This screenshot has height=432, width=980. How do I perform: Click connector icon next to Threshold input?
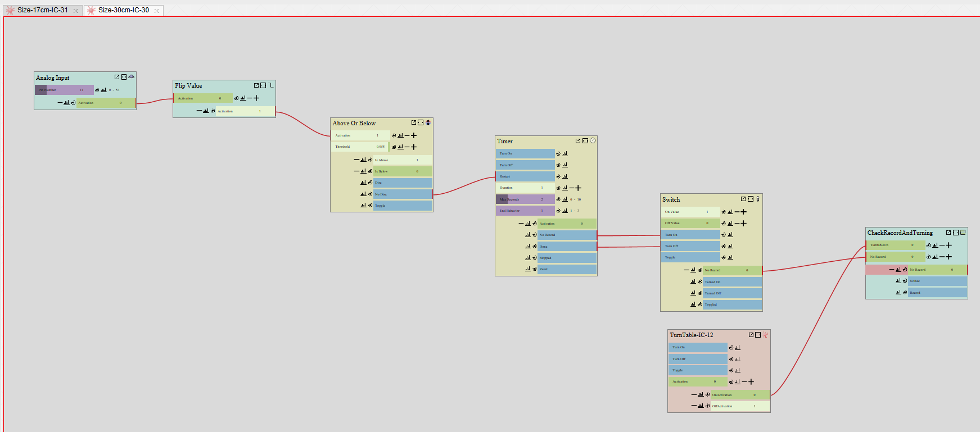point(394,147)
